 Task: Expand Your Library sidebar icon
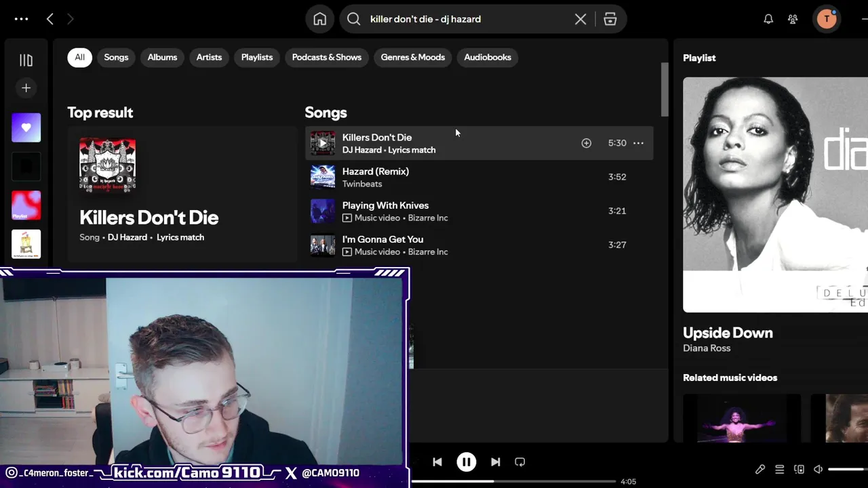tap(26, 60)
